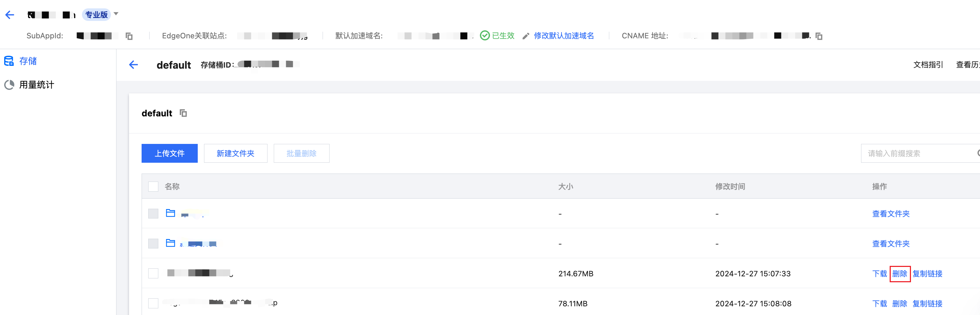Click the 78.11MB size cell
This screenshot has height=315, width=980.
(573, 304)
